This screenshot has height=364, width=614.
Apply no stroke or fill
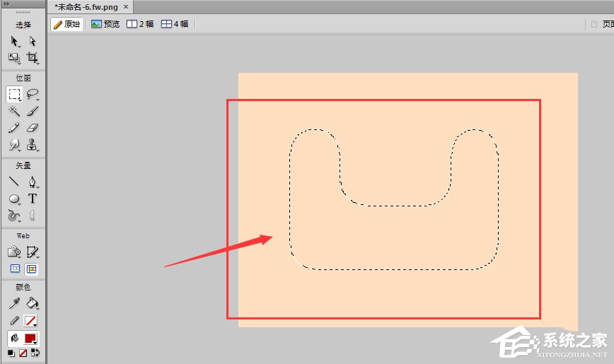tap(23, 353)
